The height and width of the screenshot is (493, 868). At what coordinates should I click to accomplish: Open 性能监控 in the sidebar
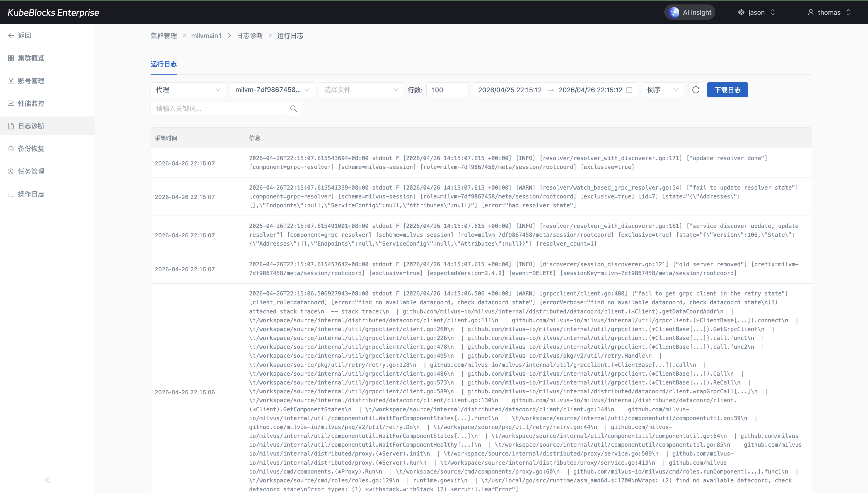31,103
